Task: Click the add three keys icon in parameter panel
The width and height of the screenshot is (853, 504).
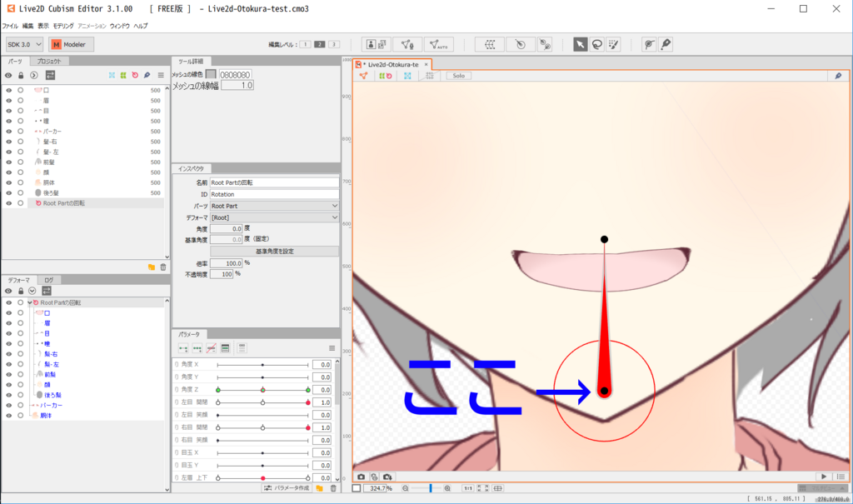Action: [x=197, y=348]
